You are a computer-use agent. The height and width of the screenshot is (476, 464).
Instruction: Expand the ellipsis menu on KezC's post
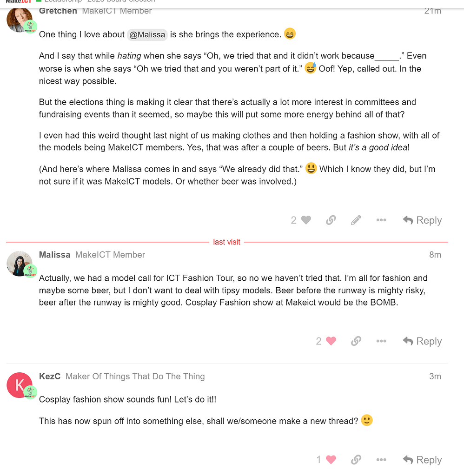pyautogui.click(x=381, y=460)
